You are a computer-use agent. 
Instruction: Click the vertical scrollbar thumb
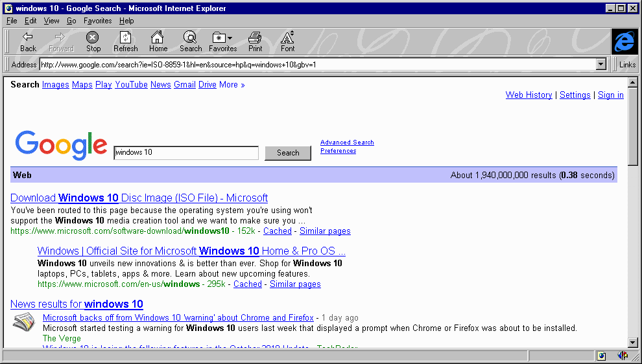[x=632, y=127]
